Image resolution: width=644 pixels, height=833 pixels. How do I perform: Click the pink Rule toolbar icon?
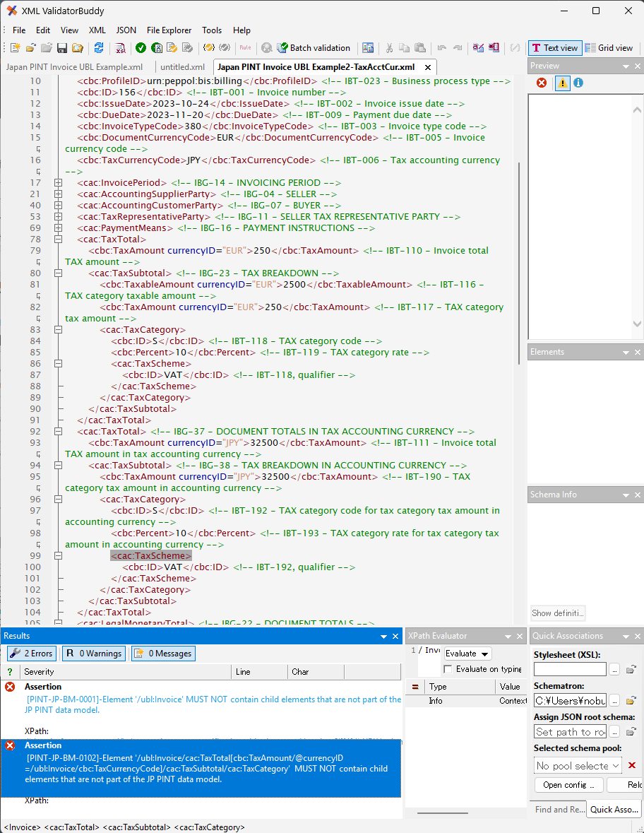coord(245,48)
